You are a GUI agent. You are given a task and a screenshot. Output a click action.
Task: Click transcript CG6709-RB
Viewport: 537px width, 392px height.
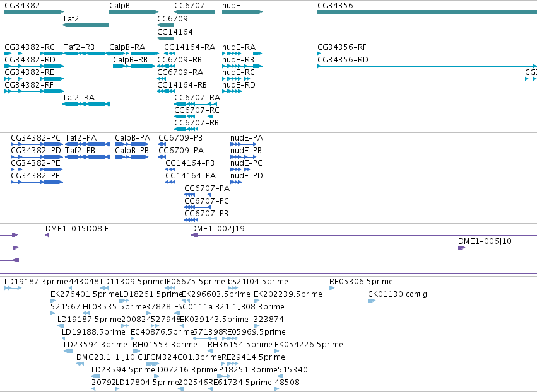coord(166,66)
